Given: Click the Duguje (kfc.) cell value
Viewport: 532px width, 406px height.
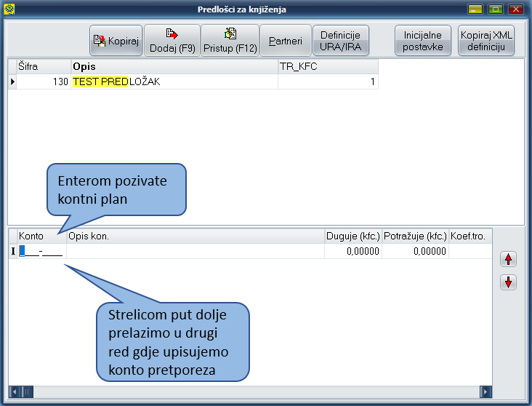Looking at the screenshot, I should (x=353, y=252).
